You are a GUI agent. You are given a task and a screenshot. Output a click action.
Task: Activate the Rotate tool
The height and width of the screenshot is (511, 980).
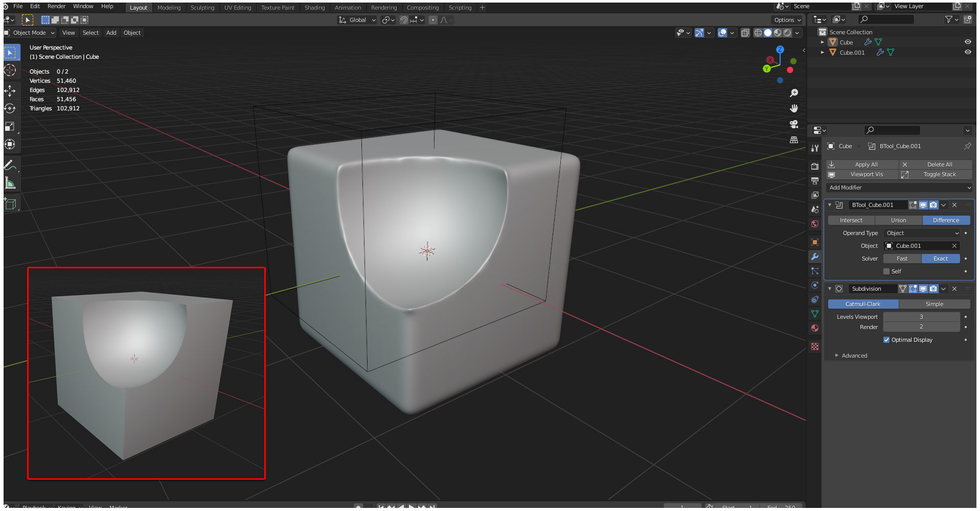(10, 109)
